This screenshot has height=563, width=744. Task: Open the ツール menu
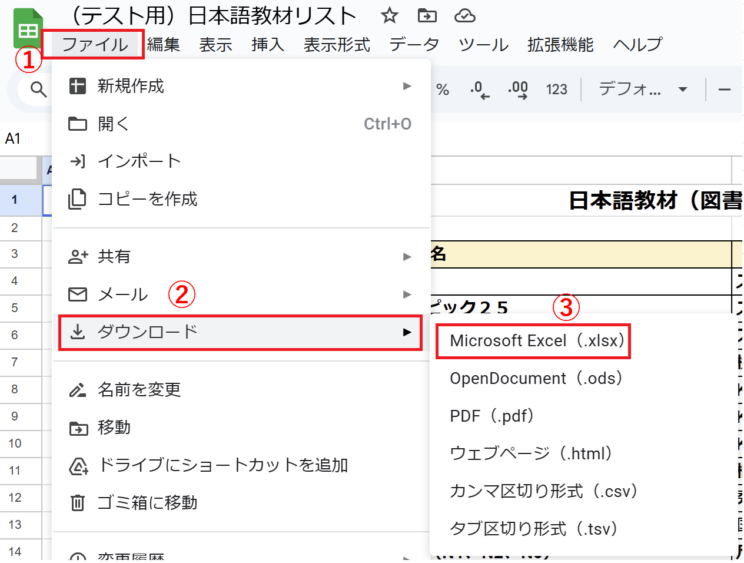tap(483, 45)
